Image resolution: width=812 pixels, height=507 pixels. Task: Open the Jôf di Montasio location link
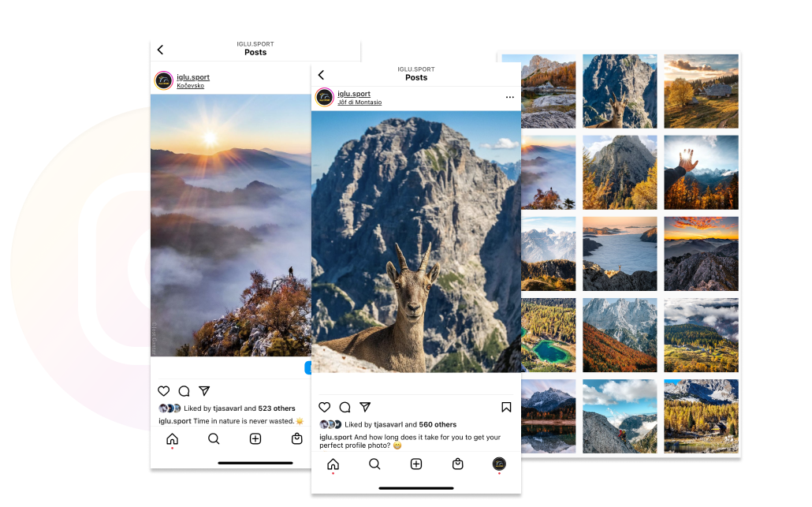359,103
